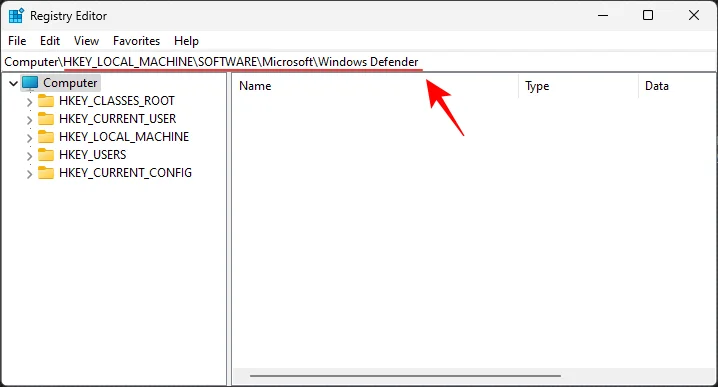Image resolution: width=718 pixels, height=387 pixels.
Task: Select the HKEY_CLASSES_ROOT label
Action: pyautogui.click(x=117, y=101)
